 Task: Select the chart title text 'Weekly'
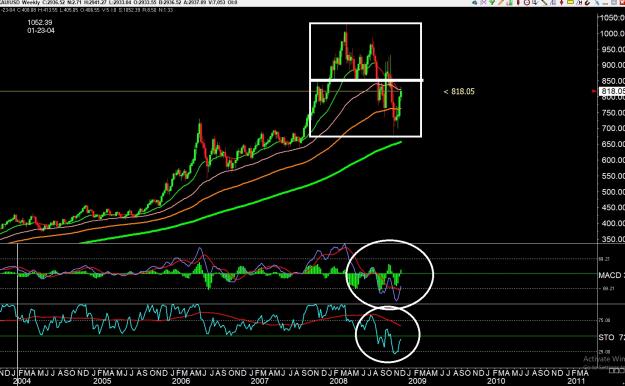point(31,2)
